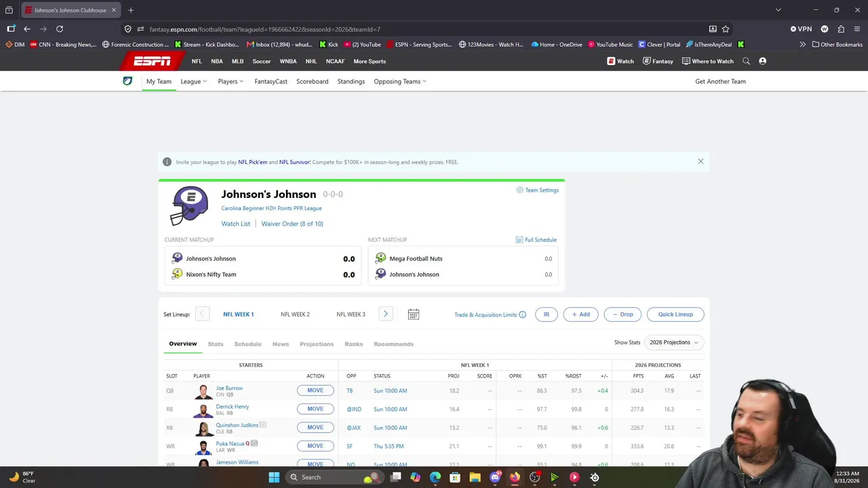Viewport: 868px width, 488px height.
Task: Click the browser address bar URL
Action: 264,29
